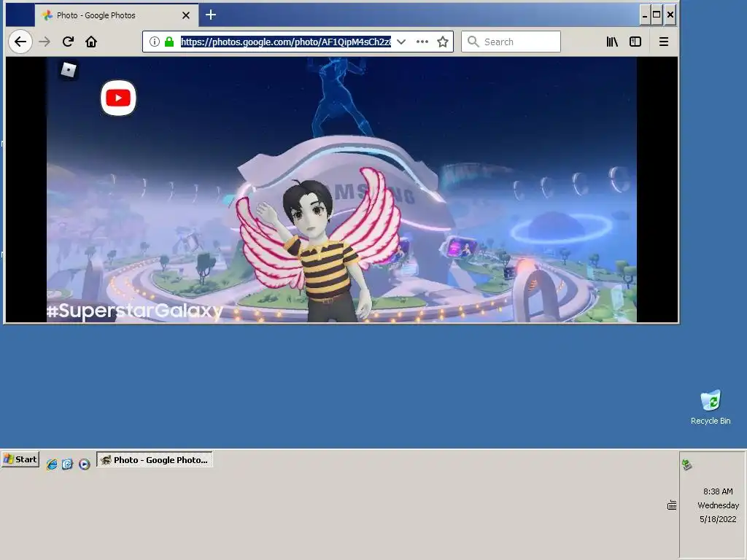Switch to Photo - Google Photos taskbar button
Screen dimensions: 747x560
(155, 460)
